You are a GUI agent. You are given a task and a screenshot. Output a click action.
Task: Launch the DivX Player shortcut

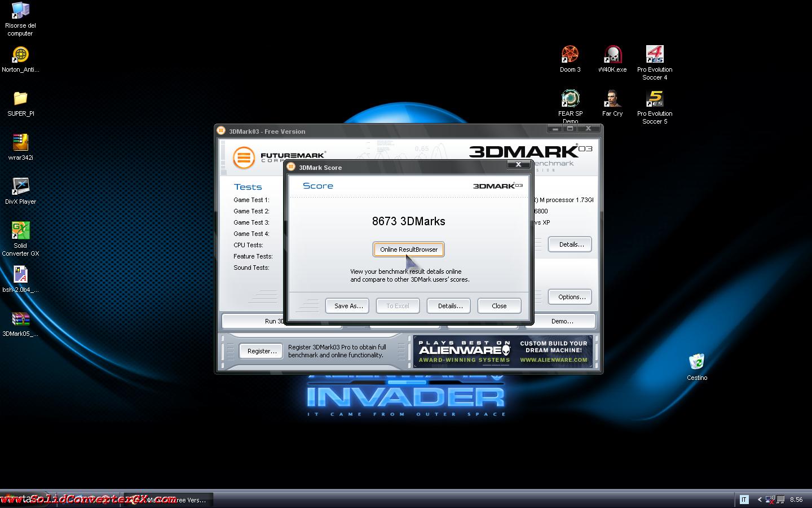[20, 191]
